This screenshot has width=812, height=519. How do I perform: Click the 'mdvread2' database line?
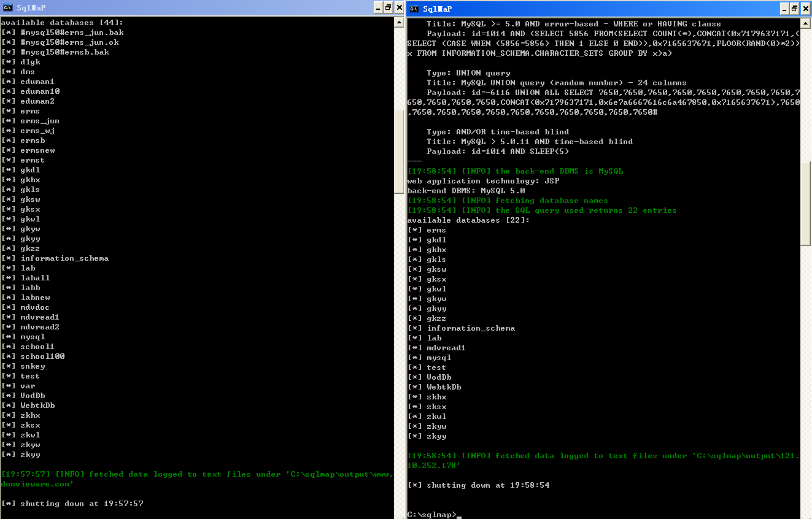40,327
